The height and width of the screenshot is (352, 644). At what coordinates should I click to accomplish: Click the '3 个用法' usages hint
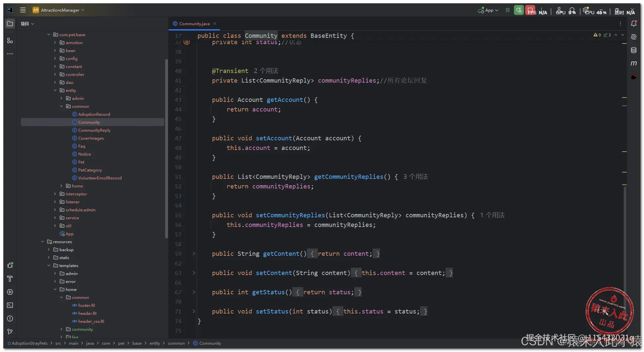point(416,176)
